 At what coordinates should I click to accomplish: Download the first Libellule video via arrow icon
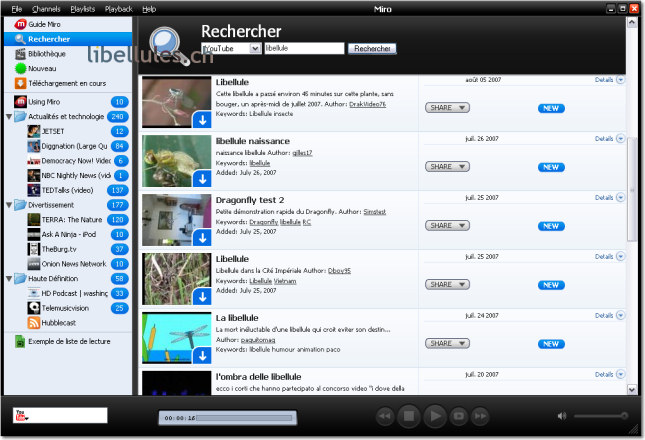[x=202, y=120]
